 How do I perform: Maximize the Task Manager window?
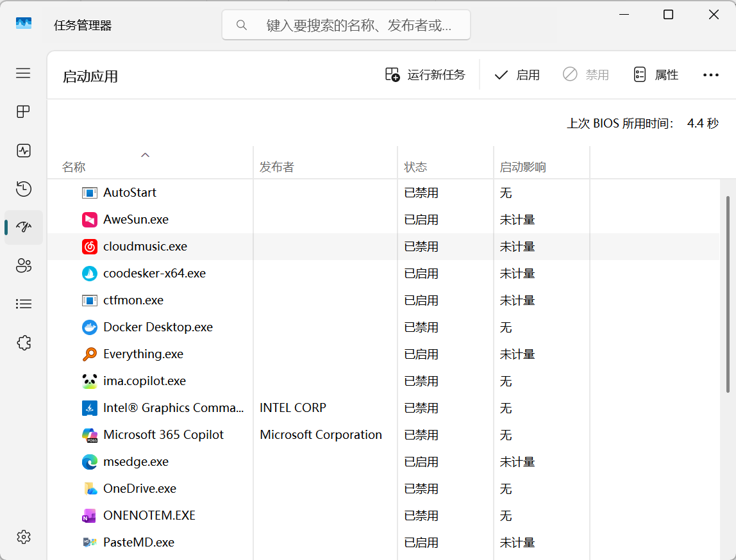pos(669,15)
